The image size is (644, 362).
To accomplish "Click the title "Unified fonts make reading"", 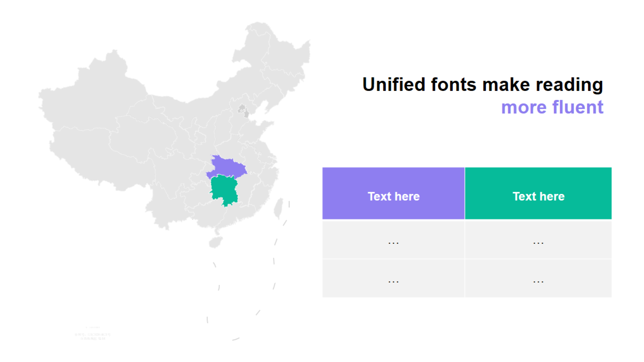I will tap(482, 84).
